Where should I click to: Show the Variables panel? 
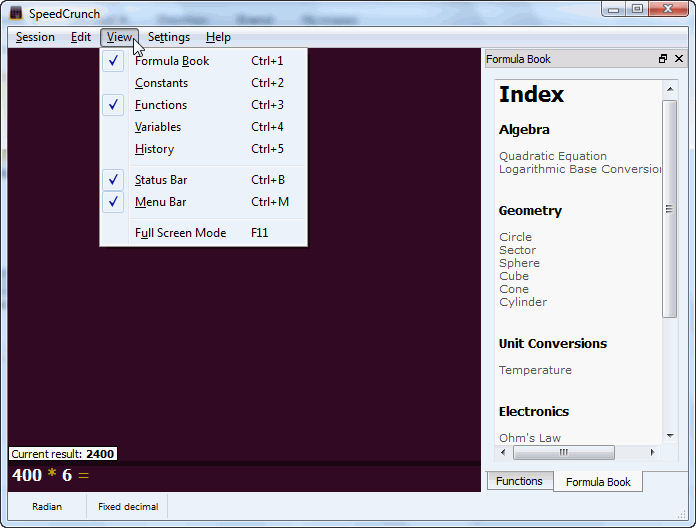coord(203,127)
